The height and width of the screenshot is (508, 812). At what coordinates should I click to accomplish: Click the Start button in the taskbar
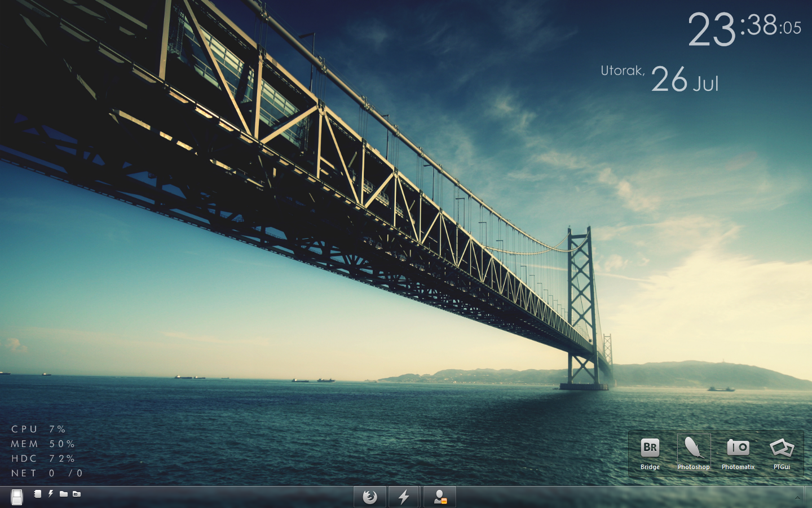tap(17, 497)
